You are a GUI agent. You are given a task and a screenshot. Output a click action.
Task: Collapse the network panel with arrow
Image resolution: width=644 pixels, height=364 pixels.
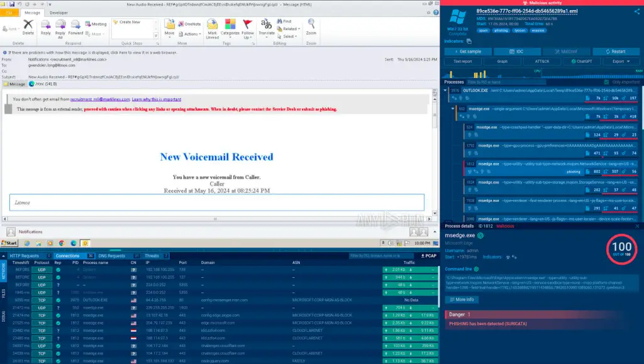coord(4,256)
